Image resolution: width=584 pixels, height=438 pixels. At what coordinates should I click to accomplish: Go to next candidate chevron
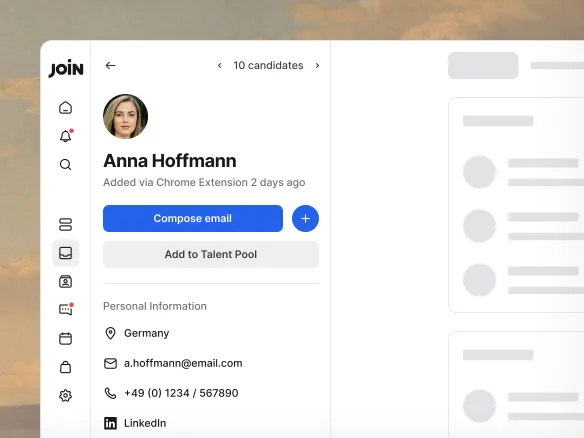(317, 66)
